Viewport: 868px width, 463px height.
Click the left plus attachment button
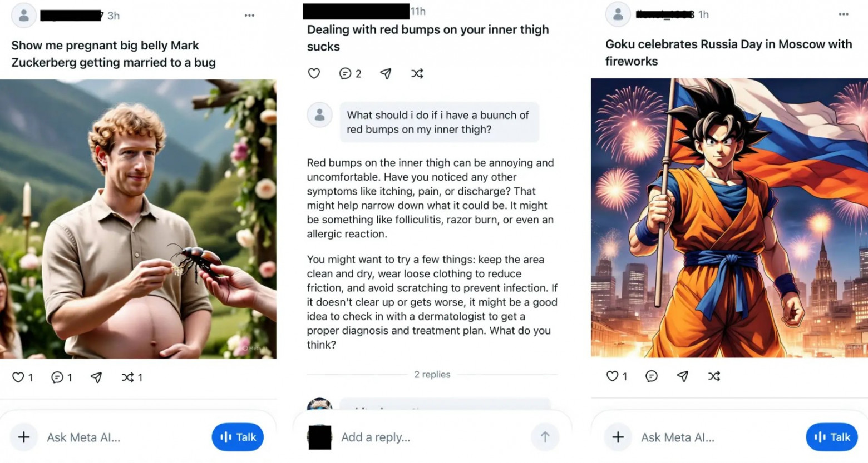[24, 437]
